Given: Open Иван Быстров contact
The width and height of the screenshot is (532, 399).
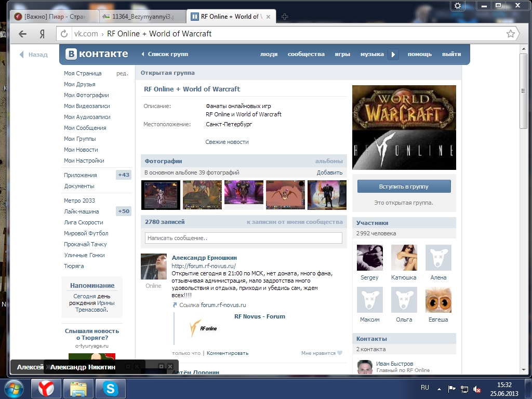Looking at the screenshot, I should coord(394,363).
